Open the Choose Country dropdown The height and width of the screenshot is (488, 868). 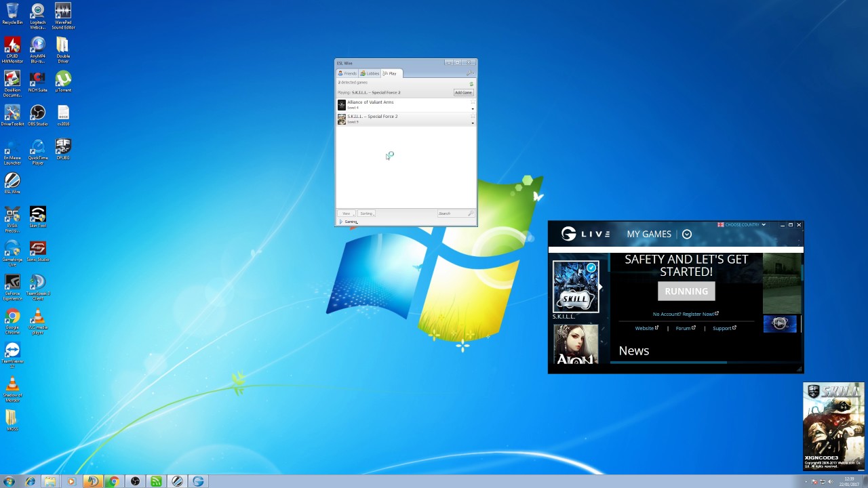click(x=742, y=224)
